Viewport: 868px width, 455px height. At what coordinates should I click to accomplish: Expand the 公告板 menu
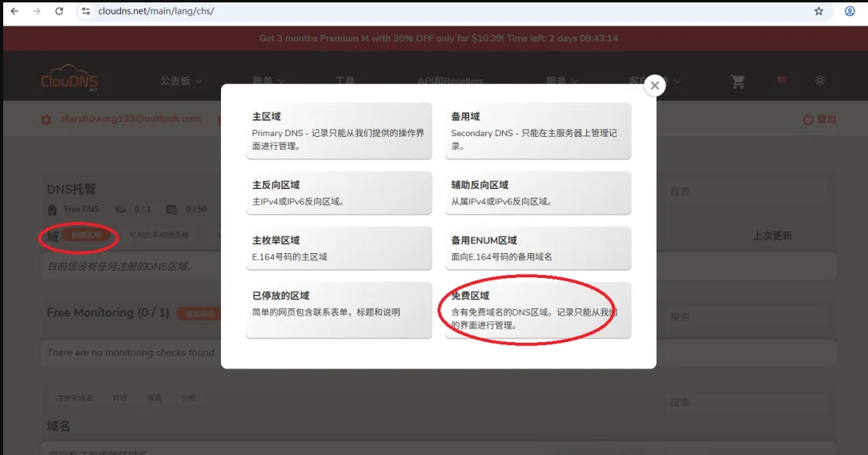click(x=181, y=81)
